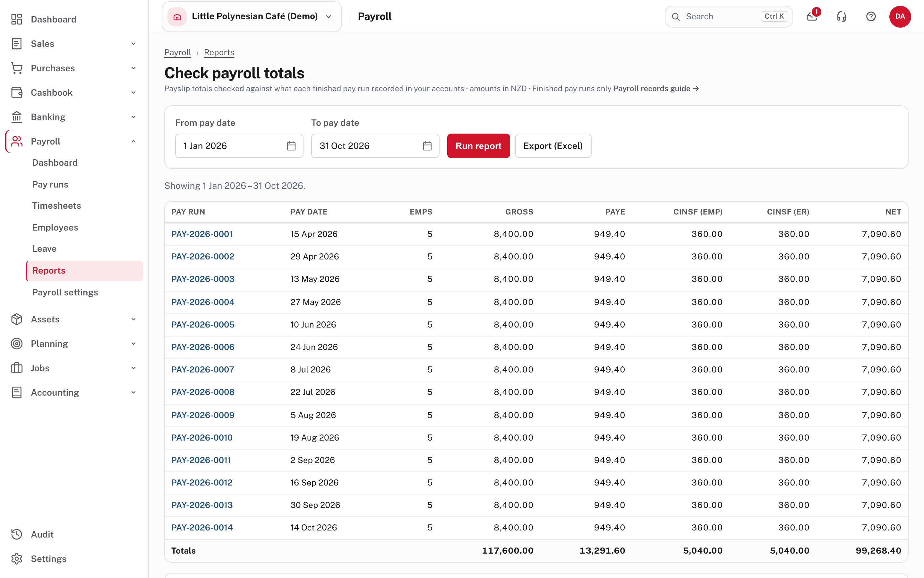The width and height of the screenshot is (924, 578).
Task: Click the Audit history icon
Action: pyautogui.click(x=17, y=534)
